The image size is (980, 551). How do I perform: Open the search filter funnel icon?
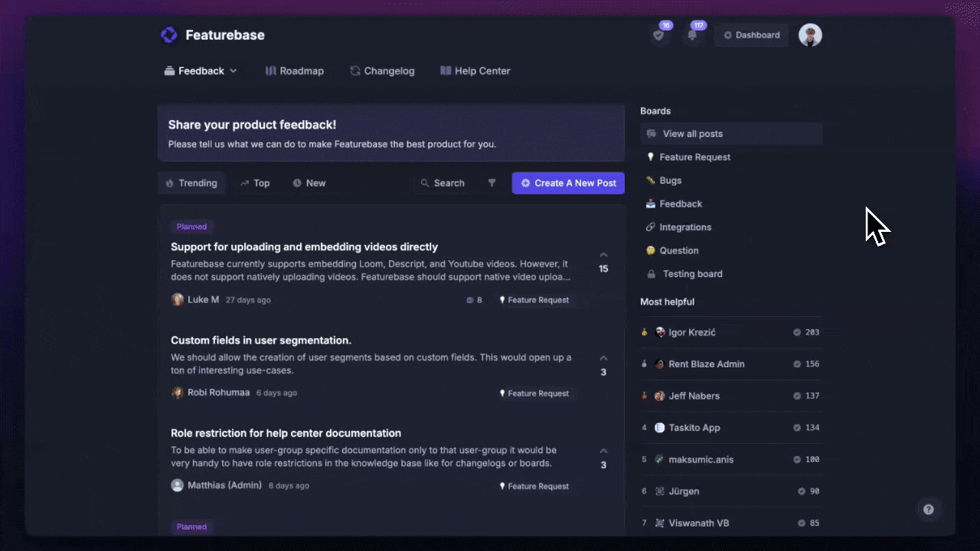[492, 183]
